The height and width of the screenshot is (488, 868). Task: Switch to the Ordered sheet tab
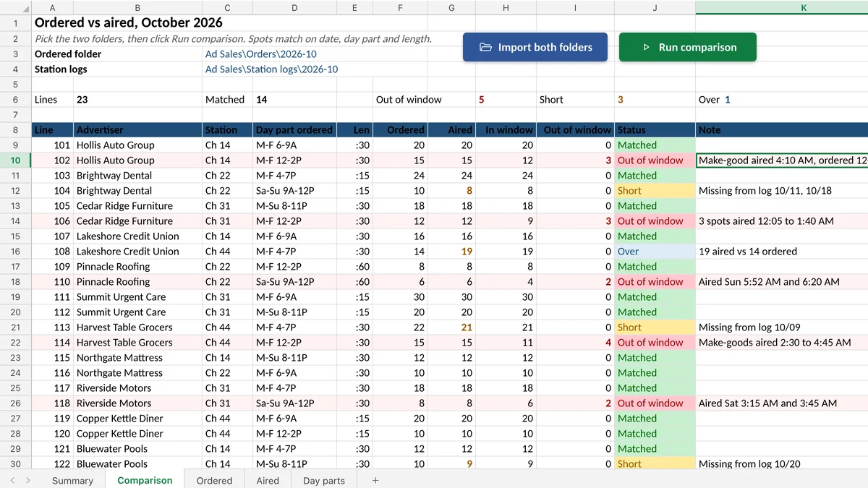(214, 480)
